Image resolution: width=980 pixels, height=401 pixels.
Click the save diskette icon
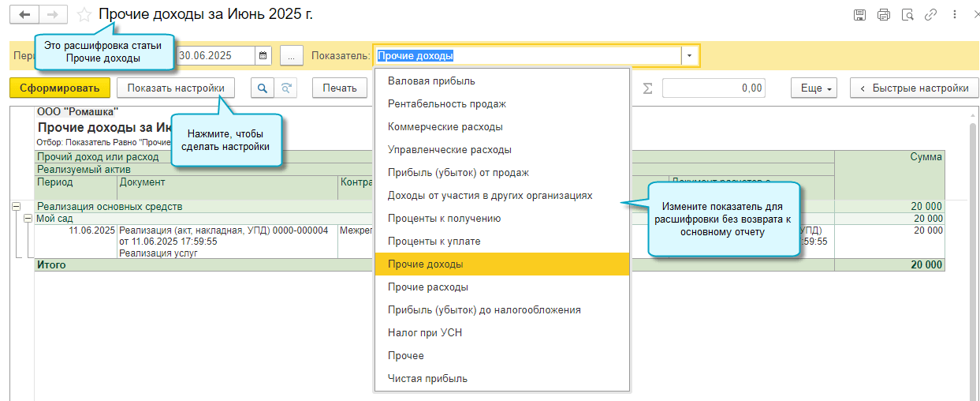(860, 15)
